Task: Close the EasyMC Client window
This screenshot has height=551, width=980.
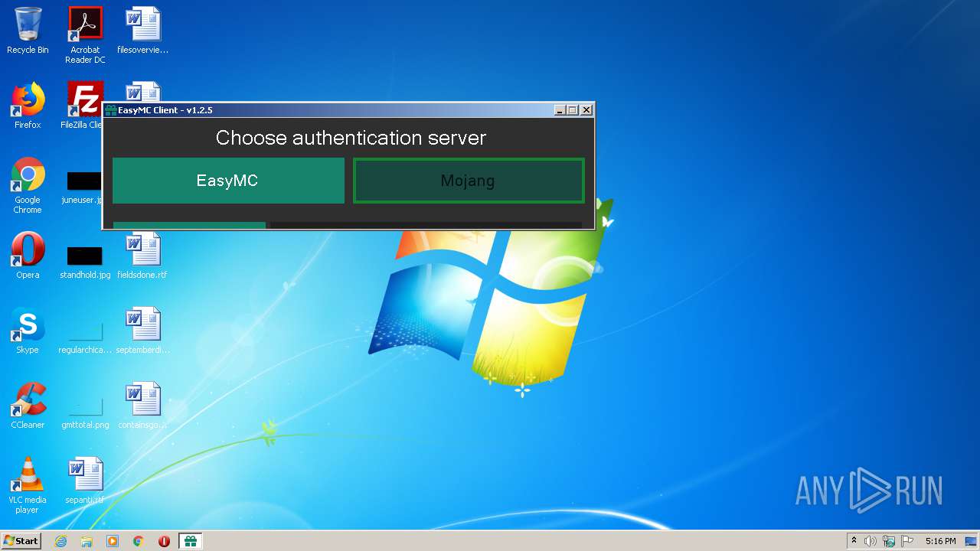Action: pyautogui.click(x=586, y=110)
